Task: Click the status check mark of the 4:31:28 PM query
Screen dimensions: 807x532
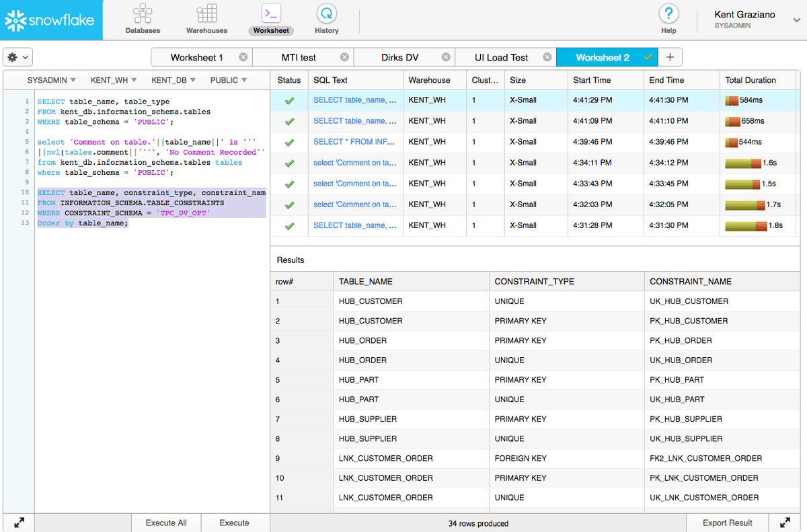Action: tap(289, 225)
